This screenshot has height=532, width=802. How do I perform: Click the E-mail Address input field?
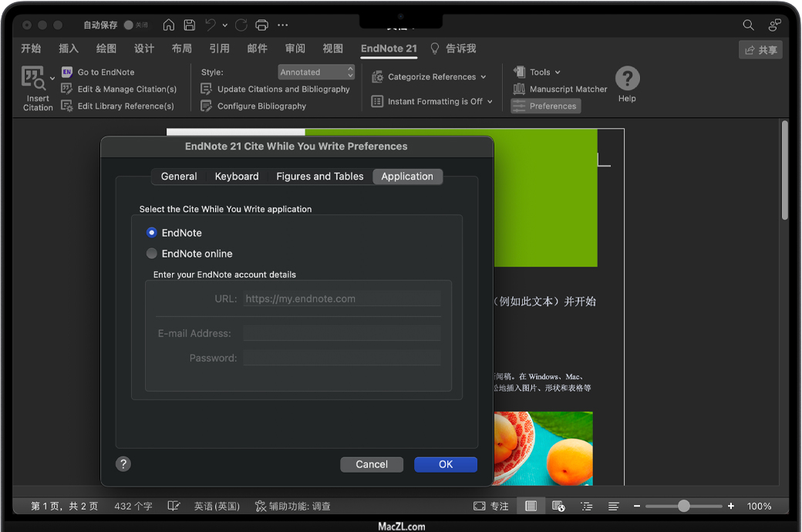(342, 334)
